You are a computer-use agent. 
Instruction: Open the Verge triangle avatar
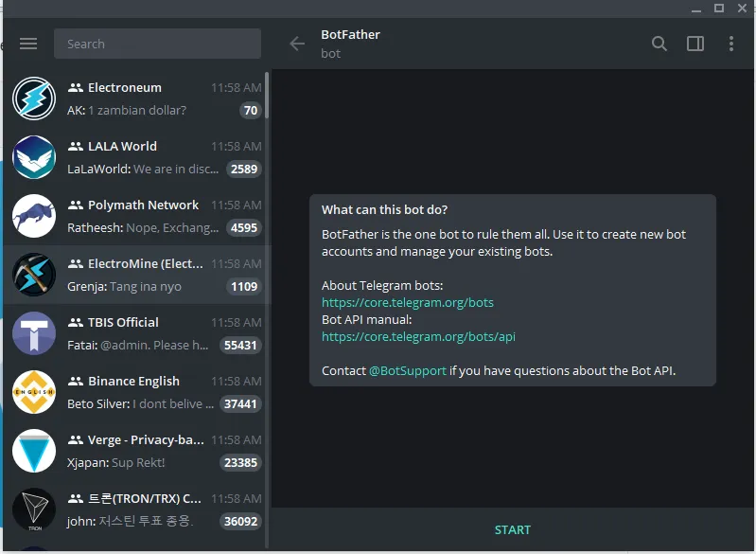[x=34, y=451]
